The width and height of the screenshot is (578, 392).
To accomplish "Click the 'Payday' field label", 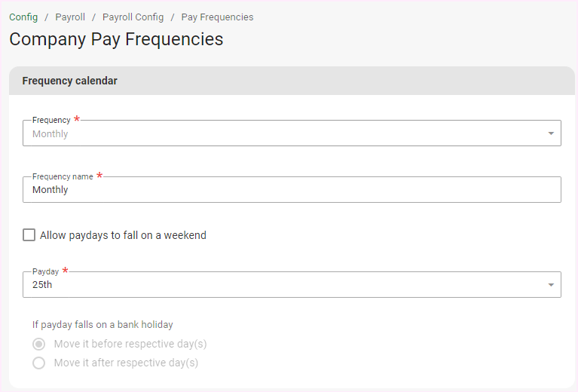I will click(45, 271).
